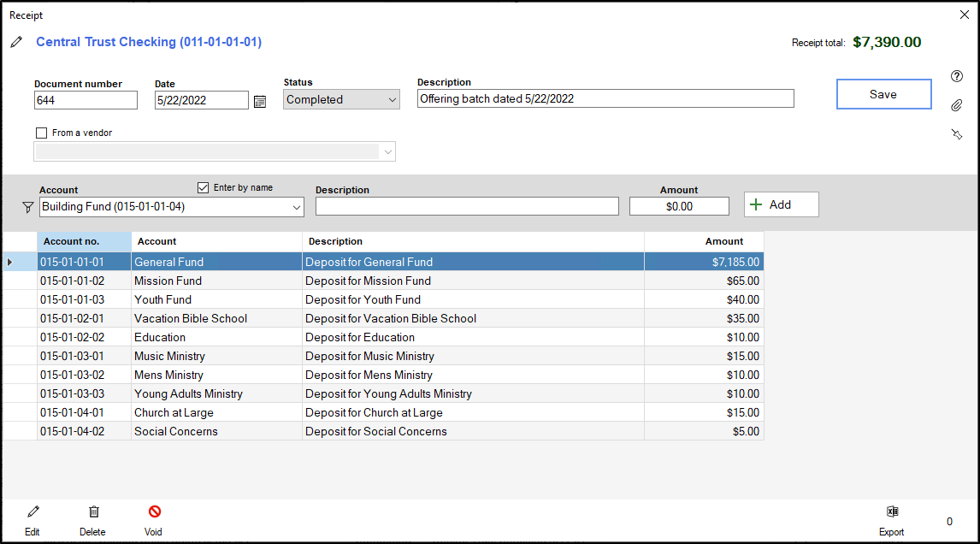
Task: Uncheck the Enter by name checkbox
Action: (x=203, y=187)
